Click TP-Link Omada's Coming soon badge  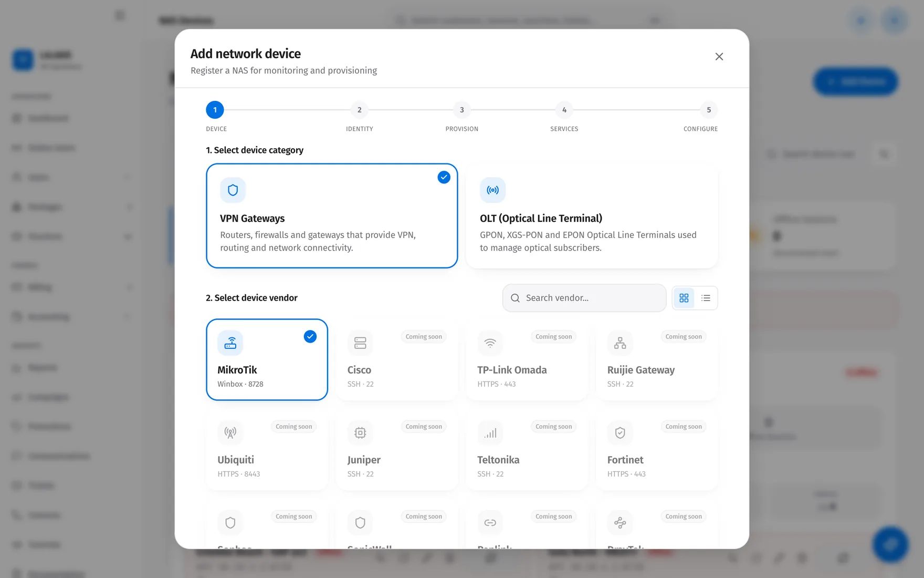(553, 337)
